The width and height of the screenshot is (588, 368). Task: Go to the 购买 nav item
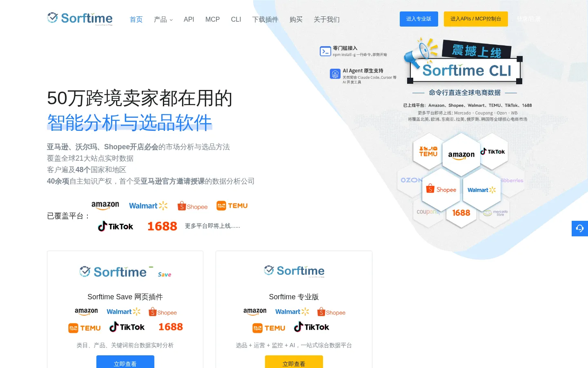(x=296, y=19)
